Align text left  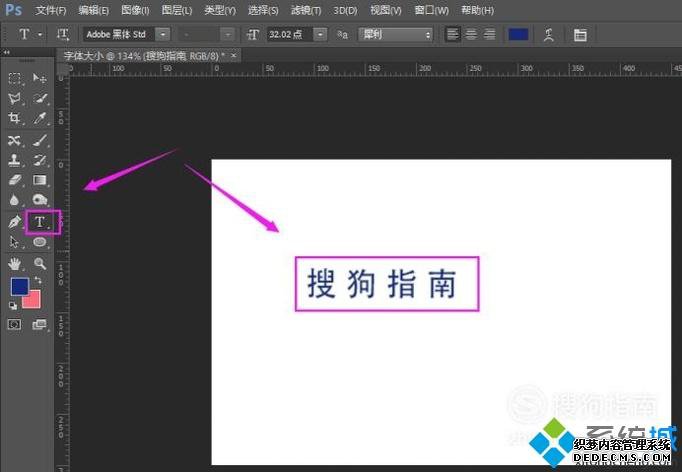point(453,34)
